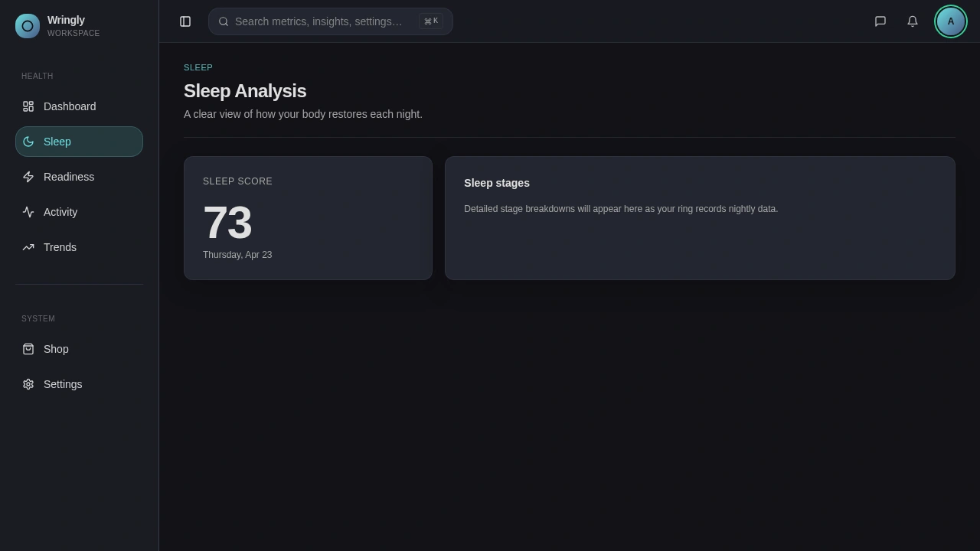980x551 pixels.
Task: Go to Dashboard in sidebar
Action: (x=70, y=106)
